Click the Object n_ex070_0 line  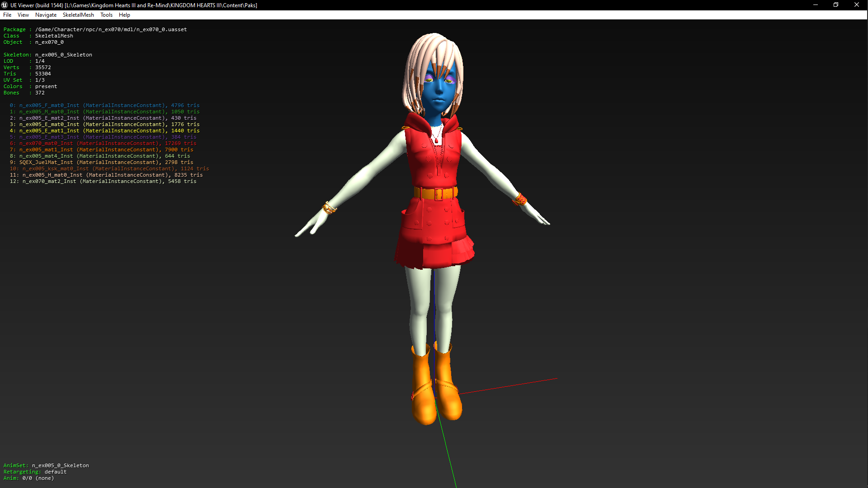point(33,42)
